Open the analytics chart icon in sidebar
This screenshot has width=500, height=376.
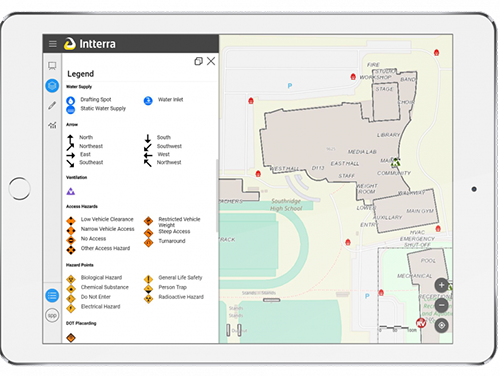52,125
